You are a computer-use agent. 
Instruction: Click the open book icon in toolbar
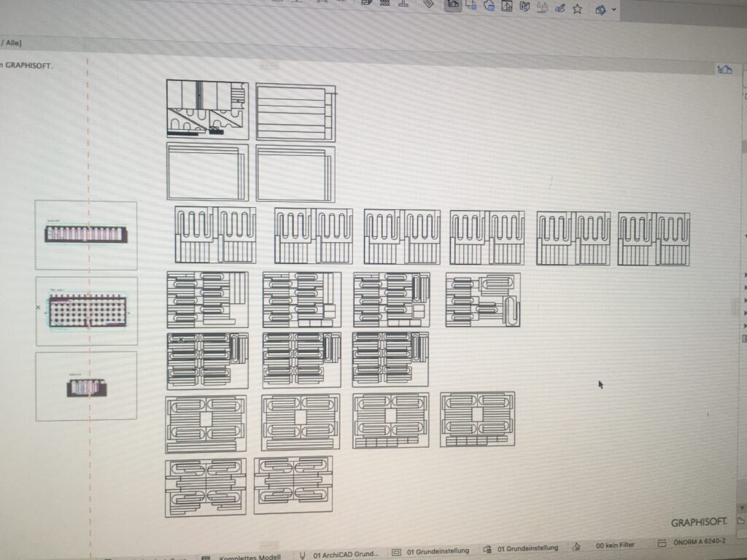point(524,7)
